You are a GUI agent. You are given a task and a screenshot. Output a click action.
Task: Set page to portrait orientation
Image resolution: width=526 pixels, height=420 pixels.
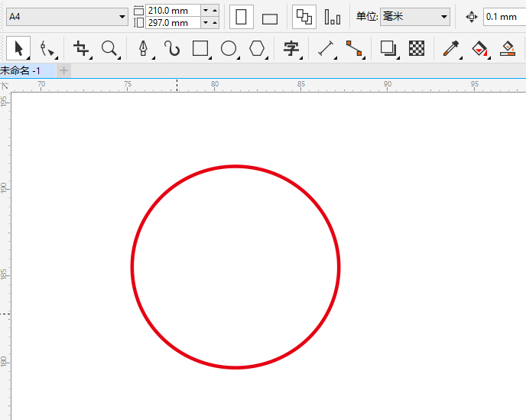point(241,17)
